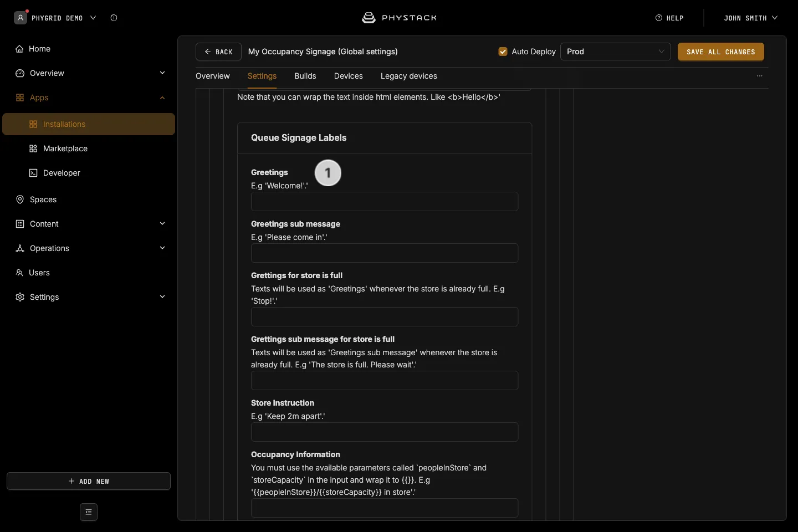Image resolution: width=798 pixels, height=532 pixels.
Task: Open the John Smith account menu
Action: tap(750, 18)
